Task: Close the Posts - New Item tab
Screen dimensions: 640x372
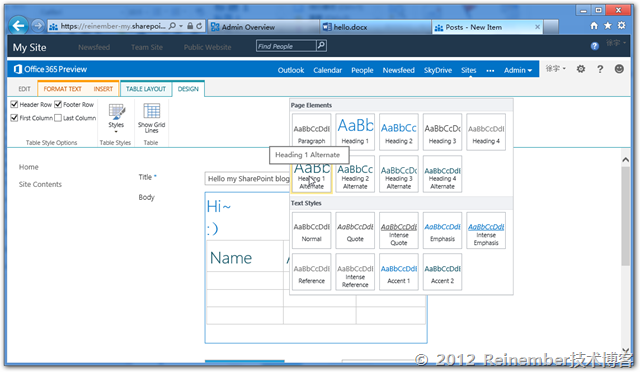Action: 538,27
